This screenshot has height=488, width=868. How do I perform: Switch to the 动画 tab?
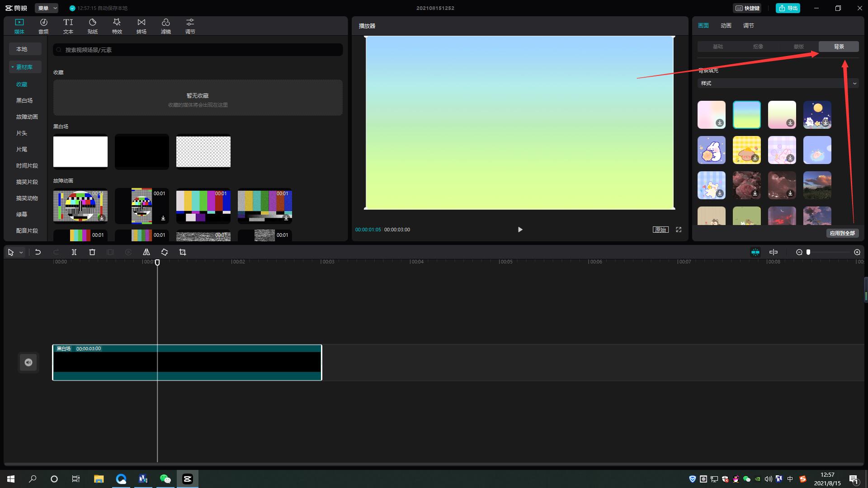(x=726, y=26)
